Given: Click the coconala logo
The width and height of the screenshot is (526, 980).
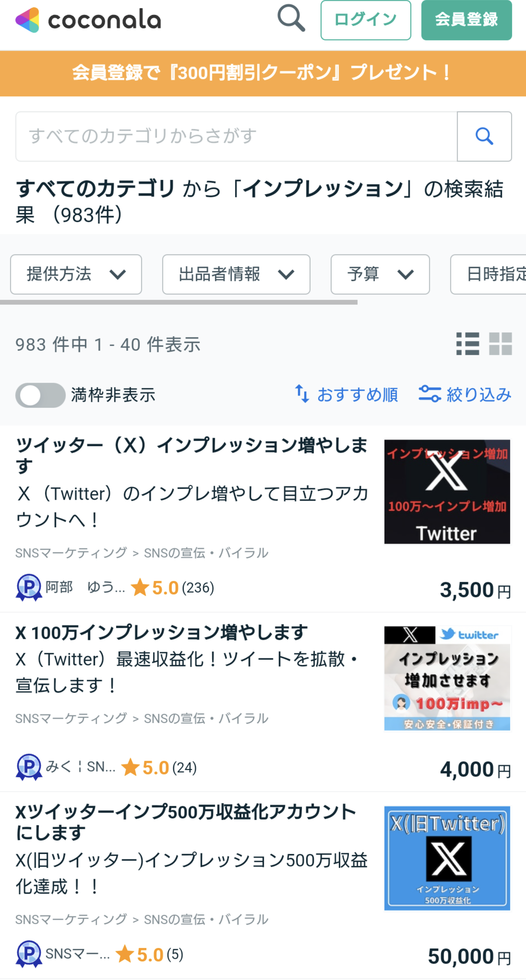Looking at the screenshot, I should (x=88, y=20).
